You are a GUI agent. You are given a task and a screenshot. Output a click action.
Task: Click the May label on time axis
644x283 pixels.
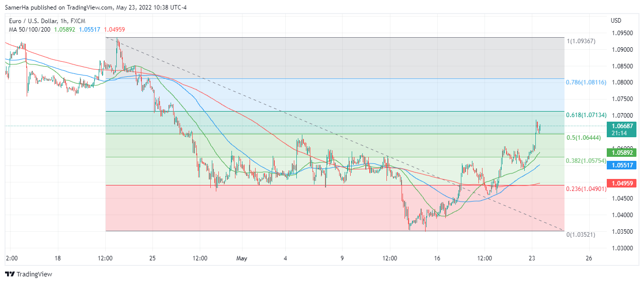point(242,258)
